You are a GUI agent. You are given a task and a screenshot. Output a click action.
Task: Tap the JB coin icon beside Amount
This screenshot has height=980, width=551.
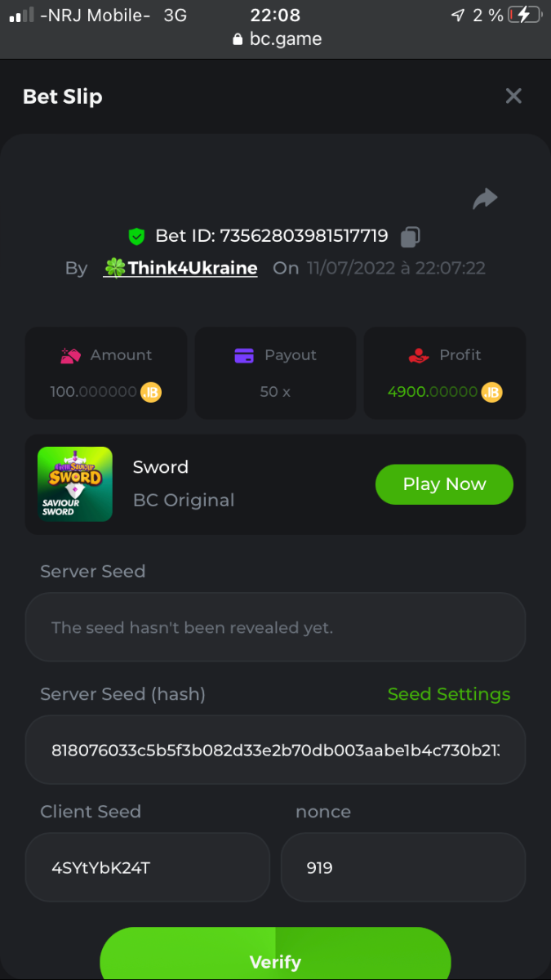[151, 392]
